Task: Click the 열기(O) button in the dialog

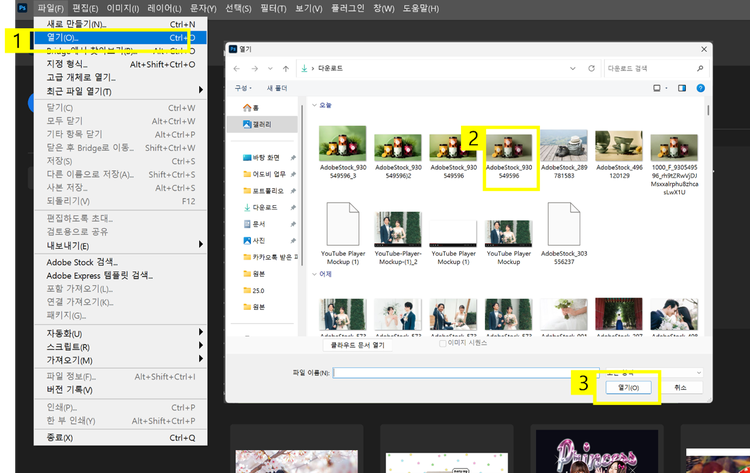Action: point(628,387)
